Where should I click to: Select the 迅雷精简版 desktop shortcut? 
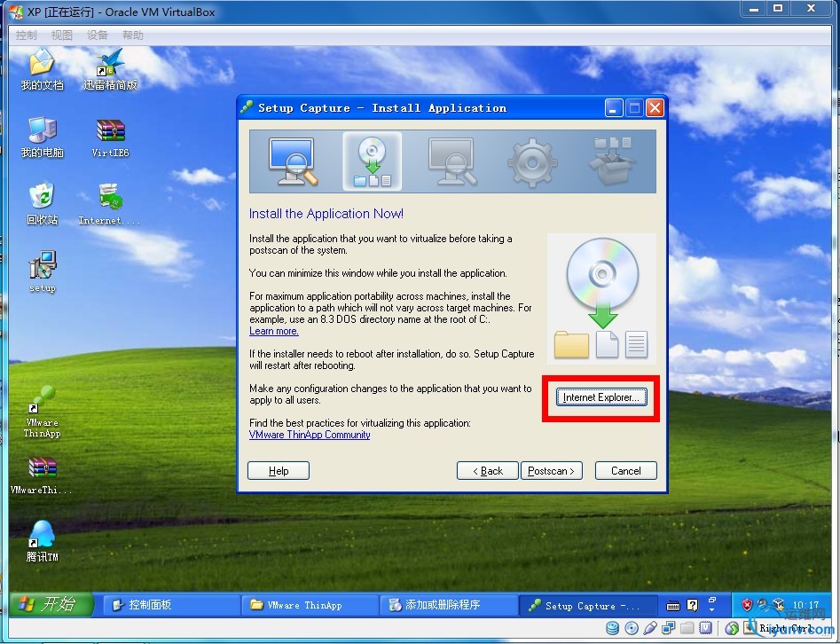(110, 70)
